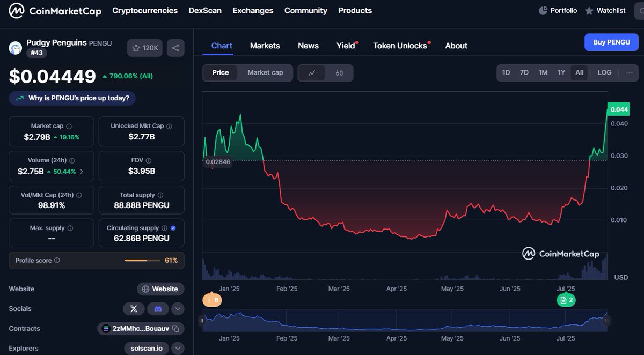Grab left handle of range navigator
Viewport: 644px width, 355px height.
202,321
